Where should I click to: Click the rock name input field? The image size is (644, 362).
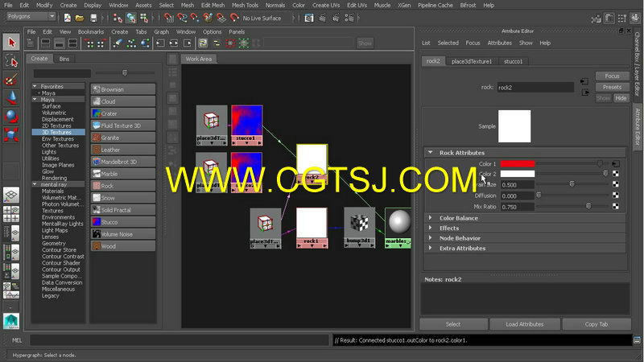[535, 88]
